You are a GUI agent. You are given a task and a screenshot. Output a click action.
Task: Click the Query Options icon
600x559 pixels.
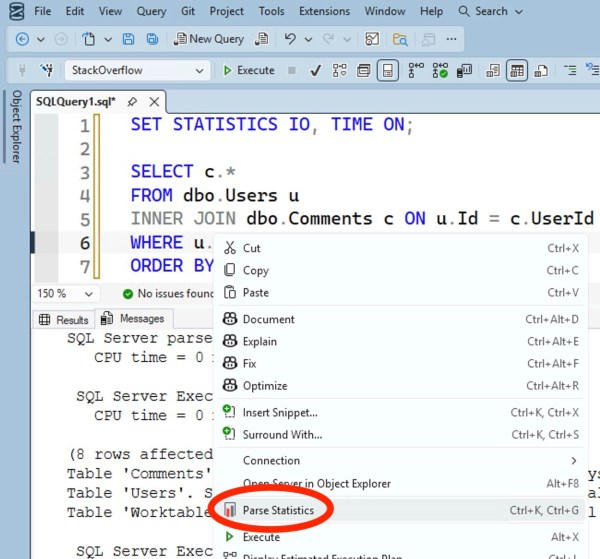[x=364, y=71]
